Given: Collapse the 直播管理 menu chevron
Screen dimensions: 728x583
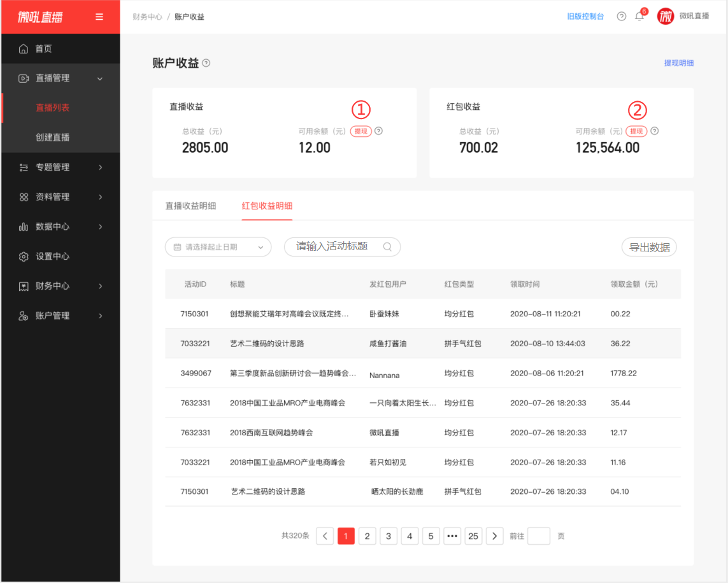Looking at the screenshot, I should coord(100,79).
